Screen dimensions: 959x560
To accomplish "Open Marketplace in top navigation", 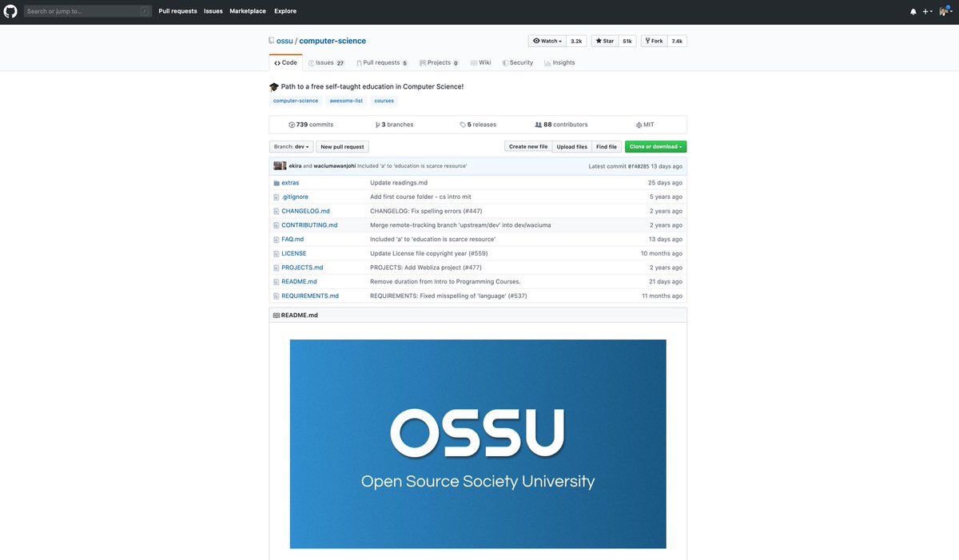I will pyautogui.click(x=248, y=11).
